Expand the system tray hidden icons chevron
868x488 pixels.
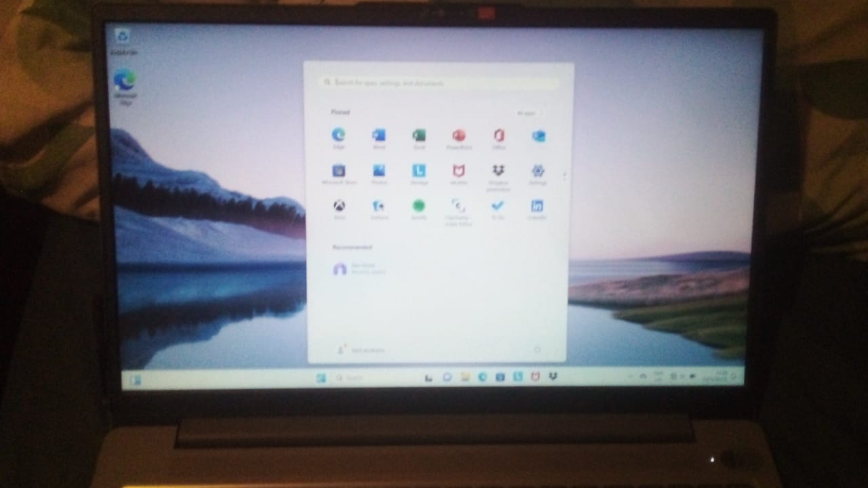coord(630,376)
